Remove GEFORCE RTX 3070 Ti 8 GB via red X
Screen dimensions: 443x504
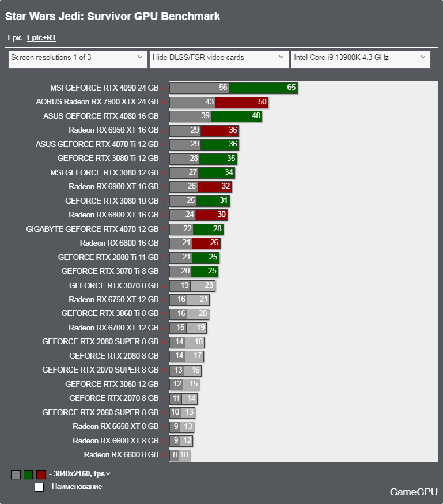click(163, 272)
